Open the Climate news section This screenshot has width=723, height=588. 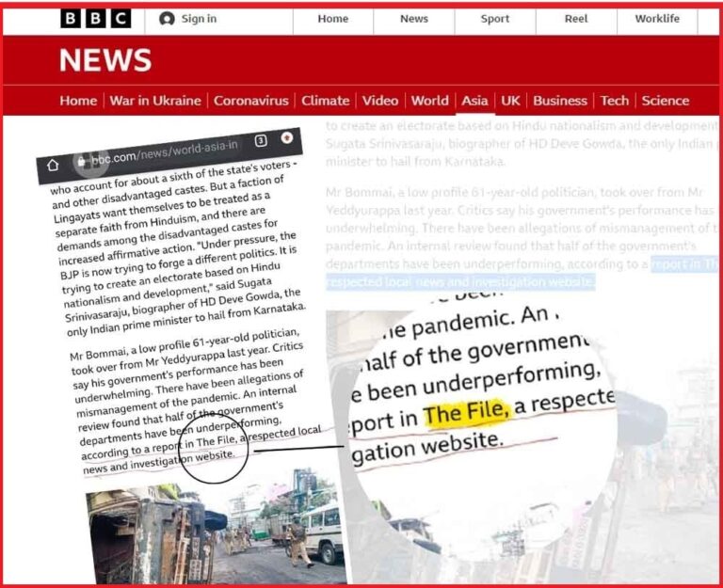(x=325, y=101)
